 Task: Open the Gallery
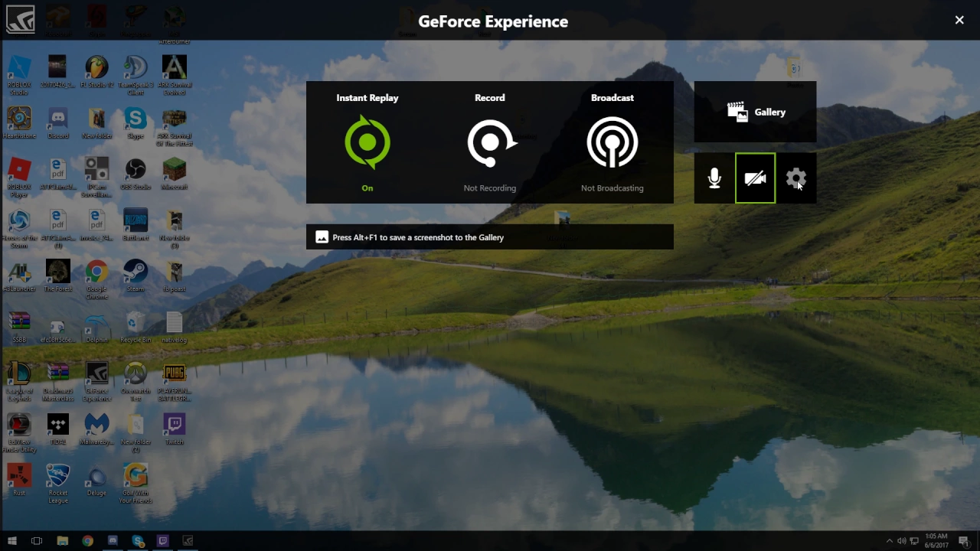point(755,112)
